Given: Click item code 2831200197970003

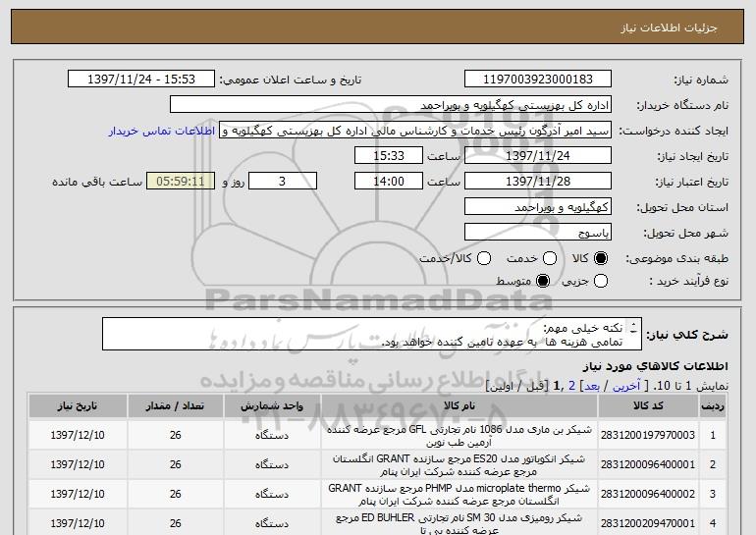Looking at the screenshot, I should coord(648,435).
